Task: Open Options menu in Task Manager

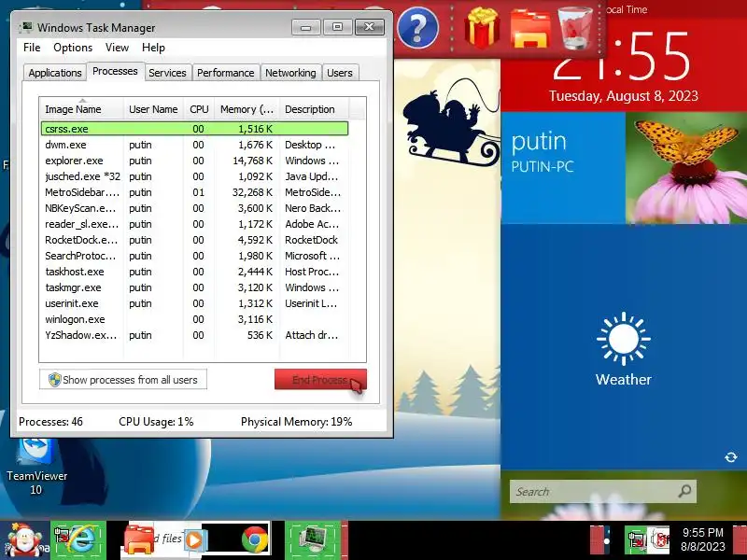Action: pos(73,48)
